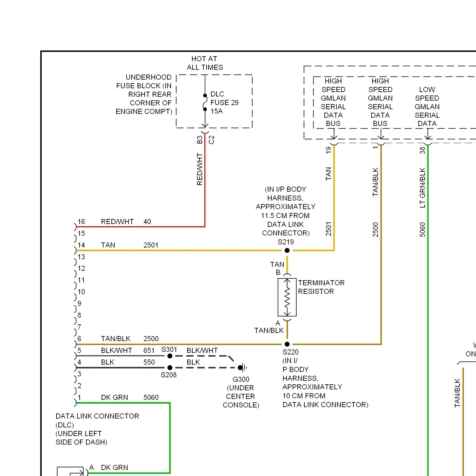
Task: Click 'TAN' label on DLC pin 14 wire
Action: (108, 245)
